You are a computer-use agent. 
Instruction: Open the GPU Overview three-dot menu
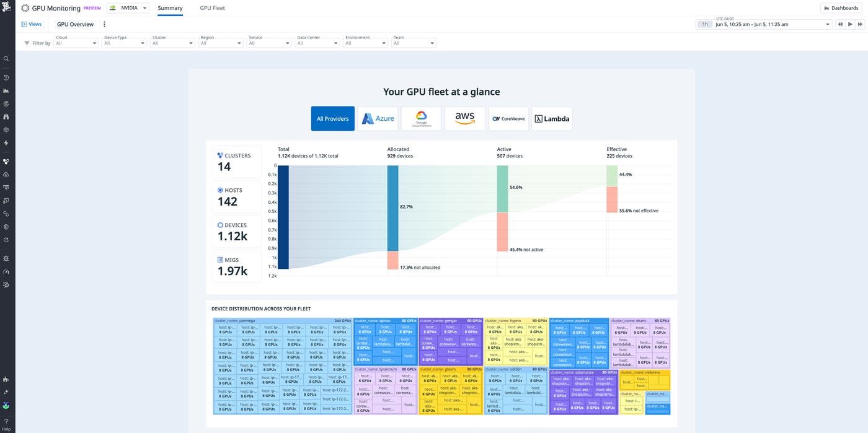(104, 24)
